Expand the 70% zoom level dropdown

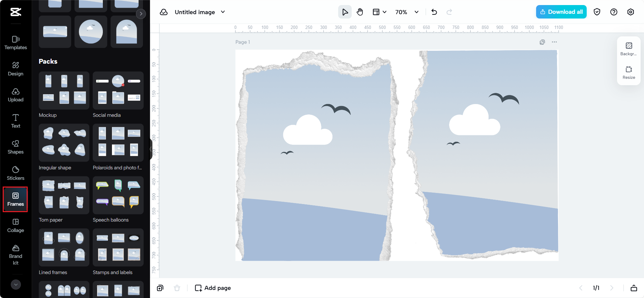tap(407, 12)
